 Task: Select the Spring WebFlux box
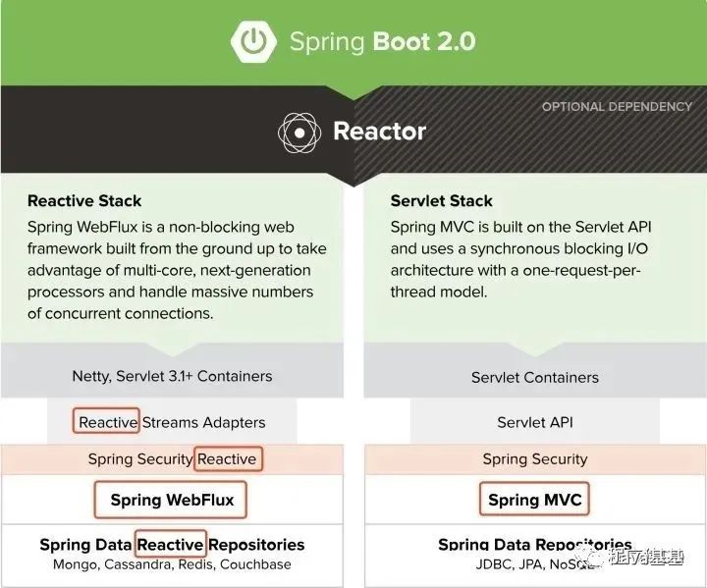[x=171, y=500]
